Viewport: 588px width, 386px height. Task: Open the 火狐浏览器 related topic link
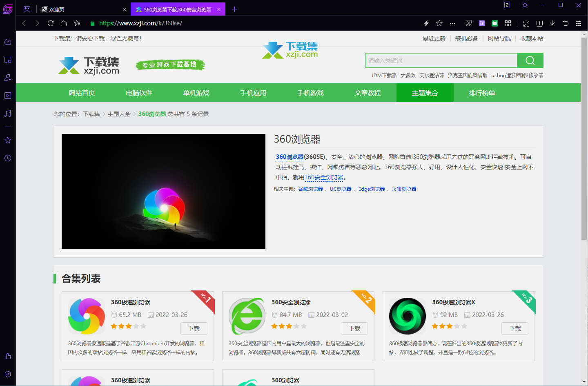(x=404, y=189)
